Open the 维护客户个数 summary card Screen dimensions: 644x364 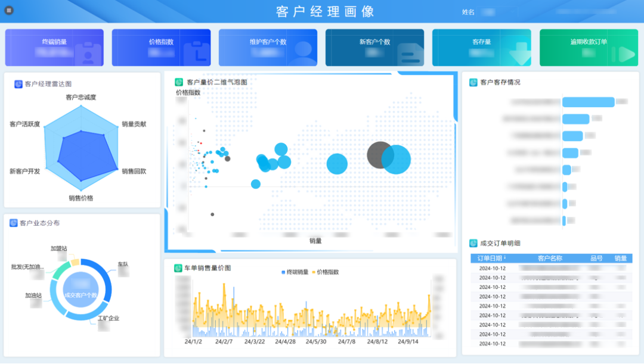pyautogui.click(x=268, y=48)
